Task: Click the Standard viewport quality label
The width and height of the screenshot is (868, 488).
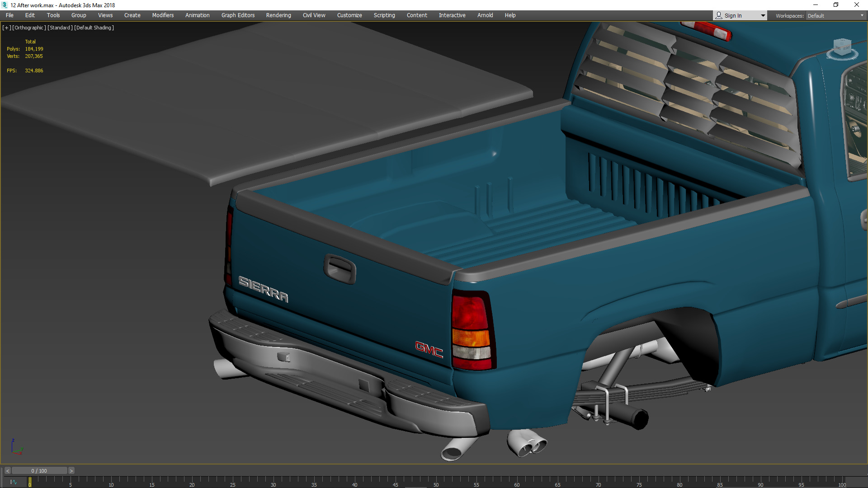Action: tap(60, 28)
